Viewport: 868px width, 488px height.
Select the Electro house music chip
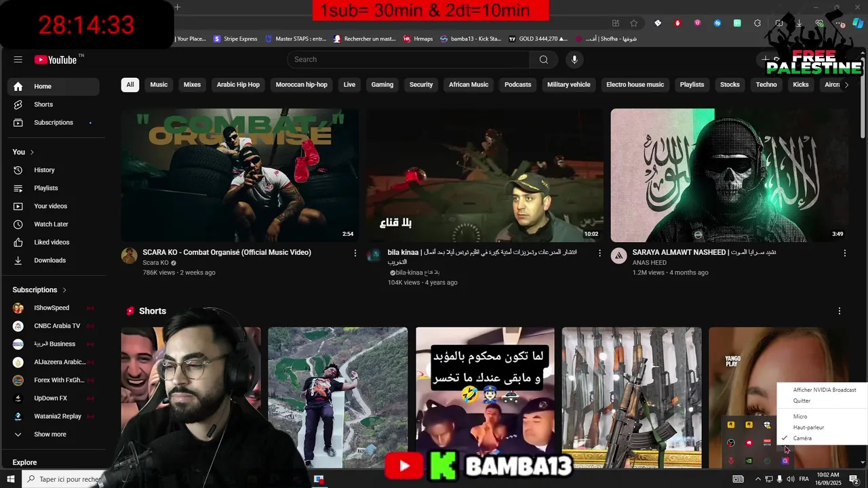pyautogui.click(x=635, y=85)
